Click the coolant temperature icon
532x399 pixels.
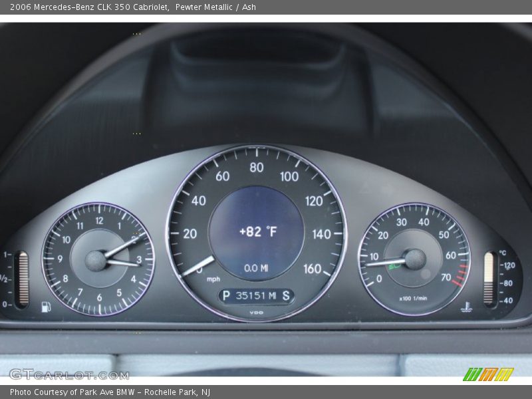click(467, 307)
